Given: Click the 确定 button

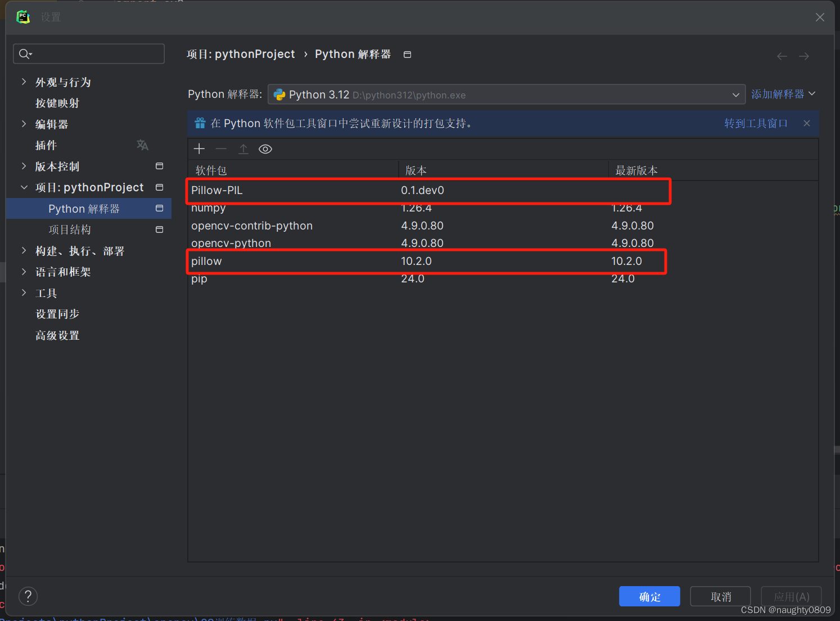Looking at the screenshot, I should click(x=649, y=596).
